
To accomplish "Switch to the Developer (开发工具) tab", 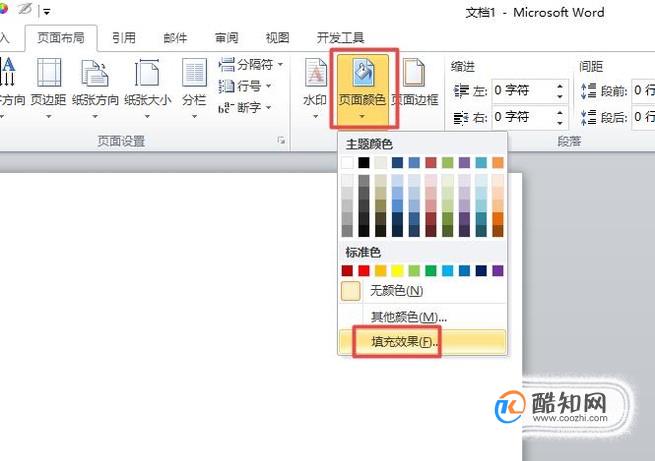I will click(340, 38).
